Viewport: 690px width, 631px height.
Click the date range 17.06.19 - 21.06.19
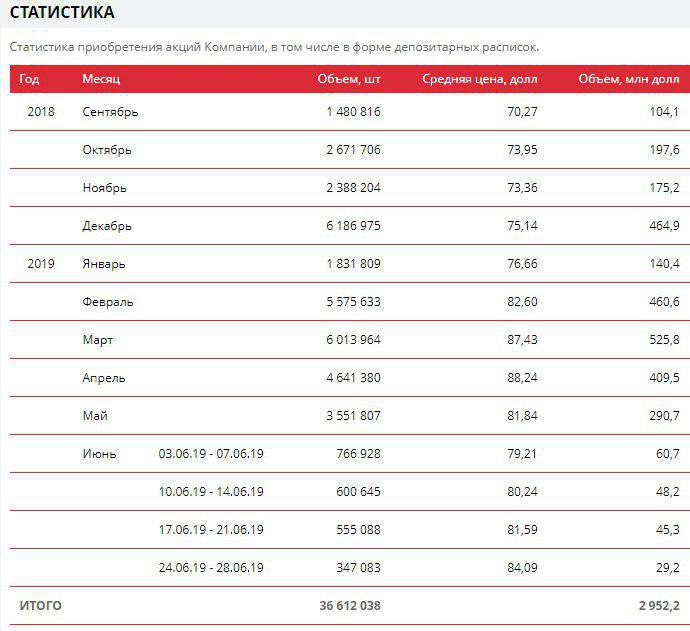coord(211,530)
